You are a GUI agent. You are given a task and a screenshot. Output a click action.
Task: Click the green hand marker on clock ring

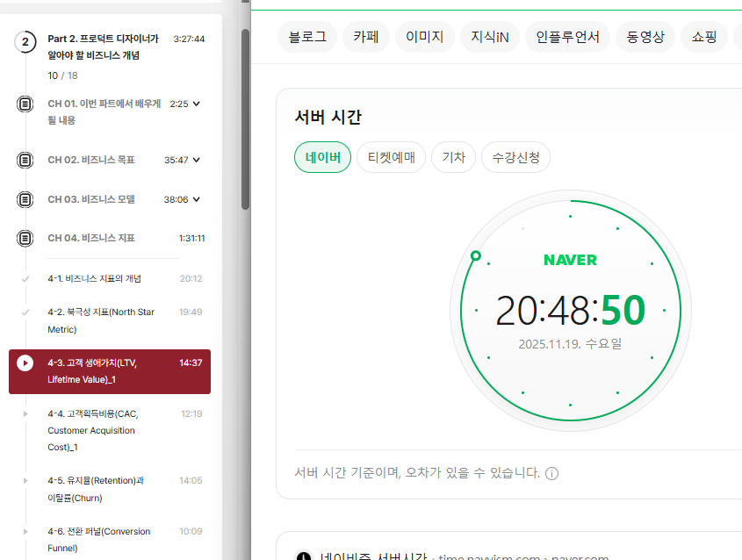pyautogui.click(x=476, y=256)
